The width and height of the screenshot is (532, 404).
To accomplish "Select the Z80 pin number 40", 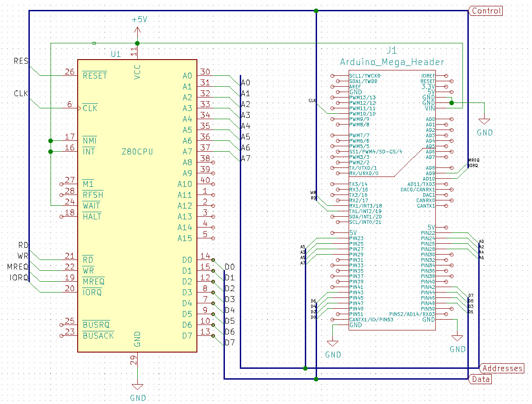I will point(205,180).
